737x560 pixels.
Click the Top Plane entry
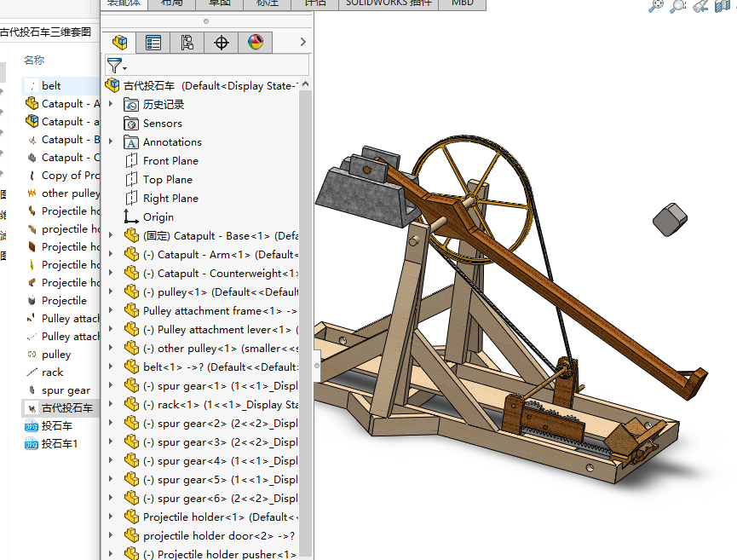[167, 180]
